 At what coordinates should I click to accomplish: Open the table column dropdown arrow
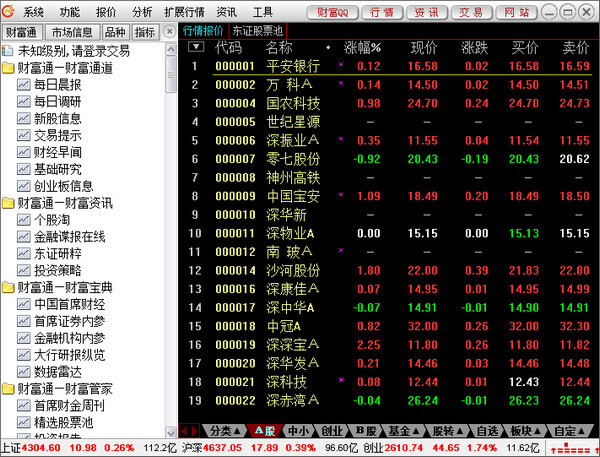coord(196,47)
